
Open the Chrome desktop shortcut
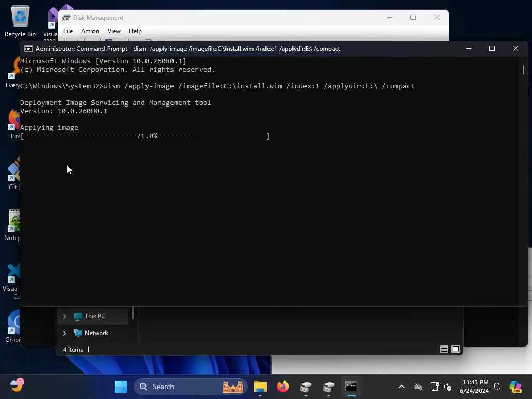[14, 326]
